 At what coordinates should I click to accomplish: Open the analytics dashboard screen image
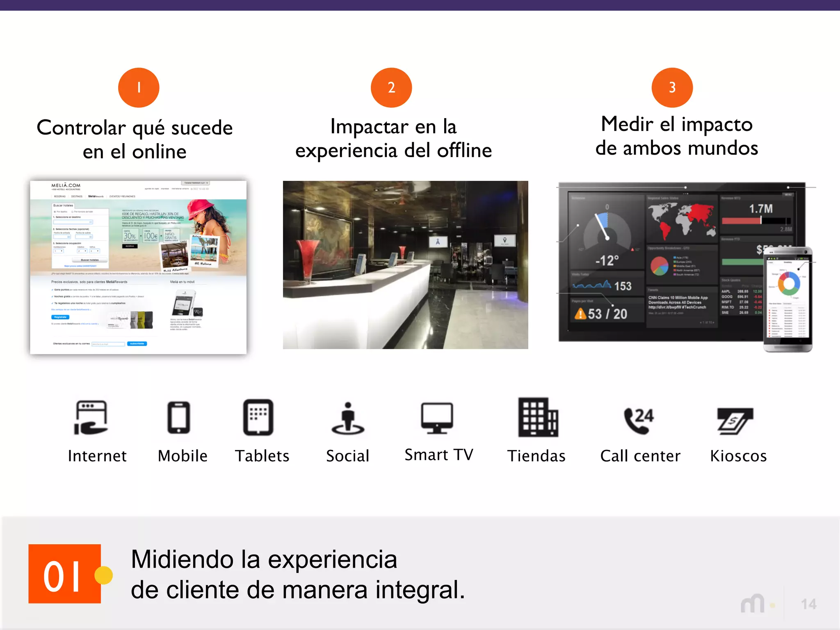click(682, 262)
